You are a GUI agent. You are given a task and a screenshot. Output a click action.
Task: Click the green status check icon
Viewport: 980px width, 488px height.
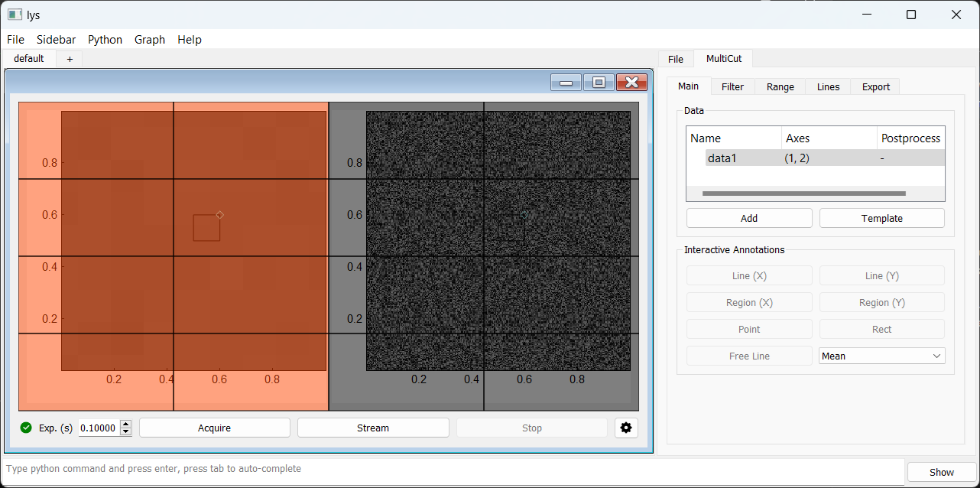pos(26,428)
